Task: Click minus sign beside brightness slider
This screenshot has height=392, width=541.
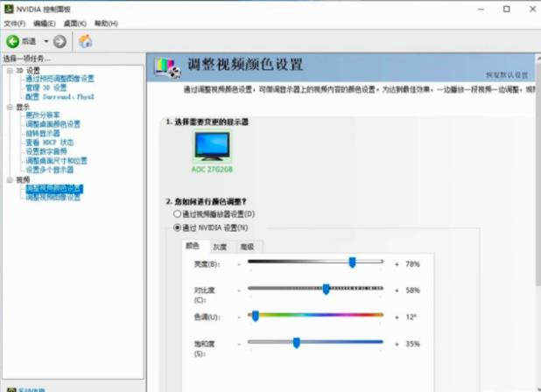Action: pyautogui.click(x=239, y=264)
